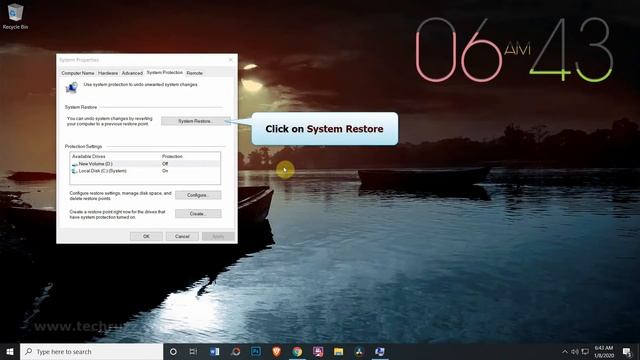Open the volume control in the tray

pyautogui.click(x=575, y=351)
